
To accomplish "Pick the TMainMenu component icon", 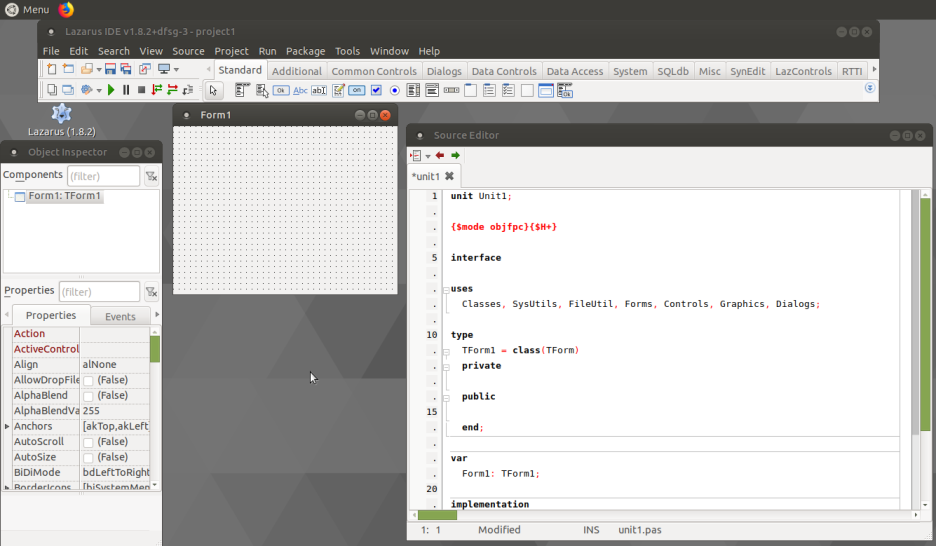I will [x=242, y=91].
